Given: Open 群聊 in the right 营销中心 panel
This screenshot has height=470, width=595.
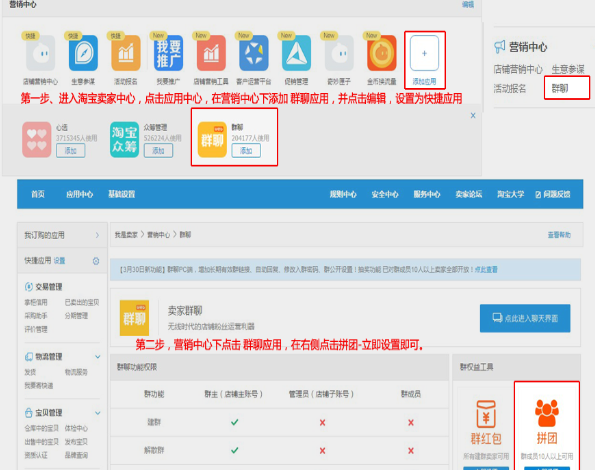Looking at the screenshot, I should [560, 89].
